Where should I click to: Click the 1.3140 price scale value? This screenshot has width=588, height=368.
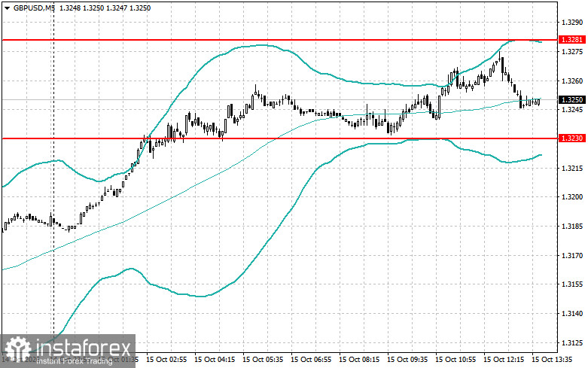[572, 314]
